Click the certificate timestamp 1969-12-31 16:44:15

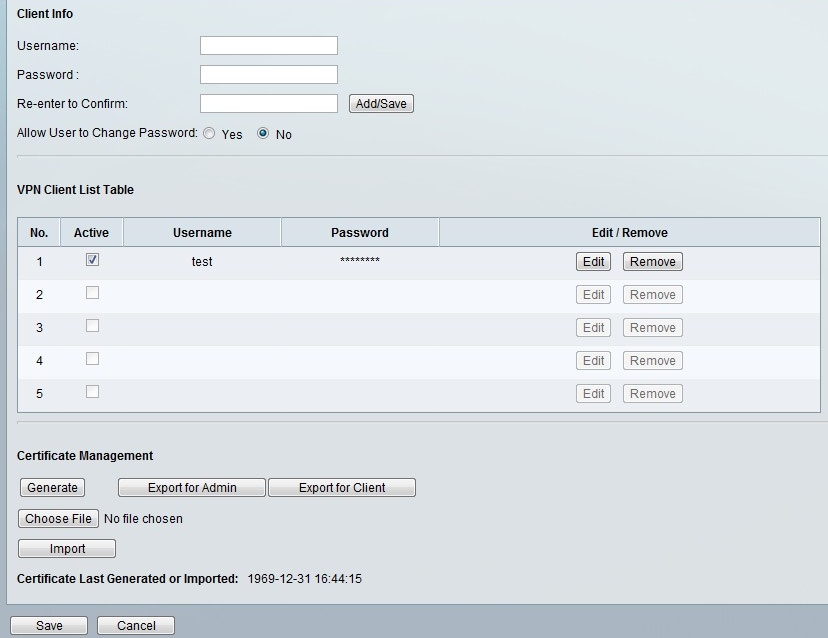pyautogui.click(x=305, y=579)
